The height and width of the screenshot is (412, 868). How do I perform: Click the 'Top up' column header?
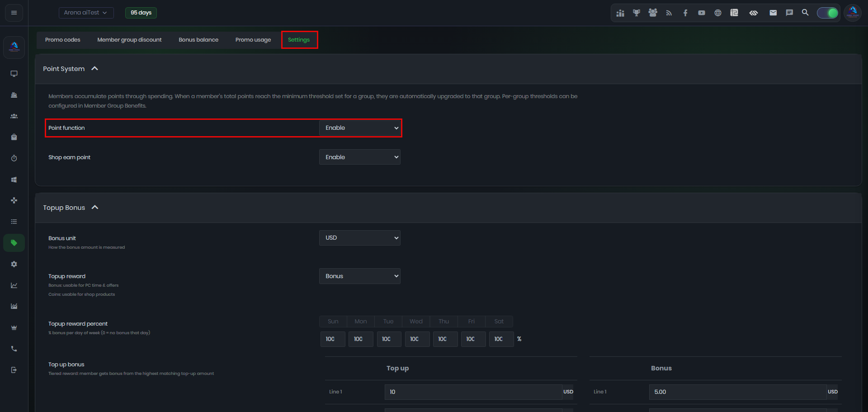coord(397,368)
